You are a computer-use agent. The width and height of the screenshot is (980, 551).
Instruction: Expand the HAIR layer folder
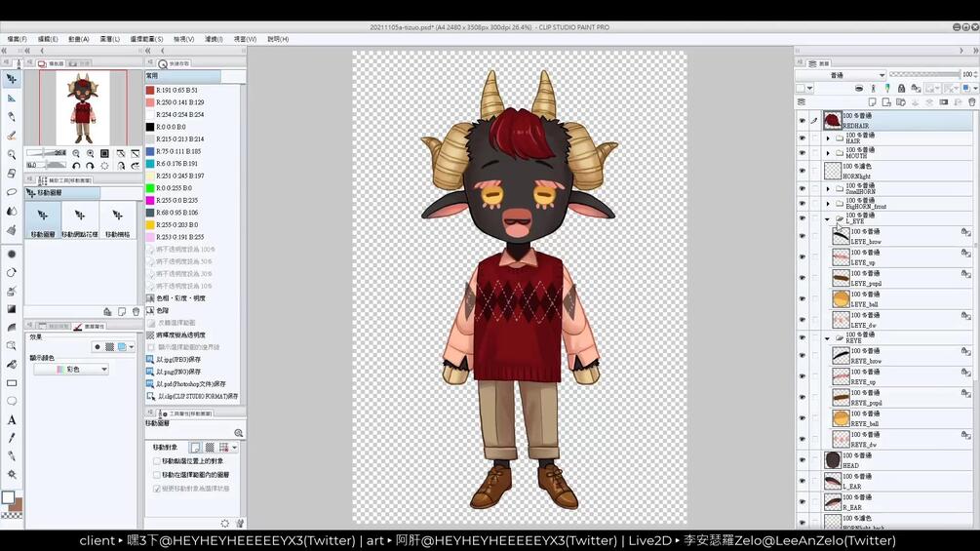click(x=828, y=138)
